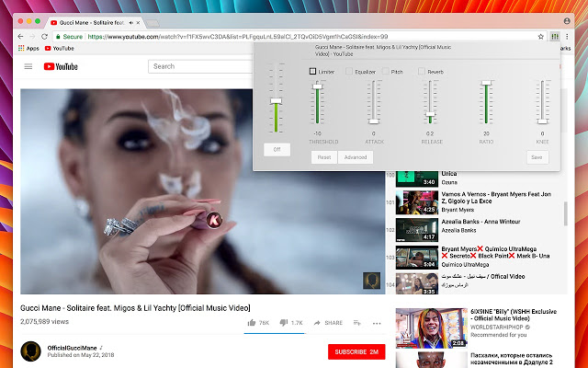Dislike the video with thumbs down
Image resolution: width=588 pixels, height=368 pixels.
point(284,323)
